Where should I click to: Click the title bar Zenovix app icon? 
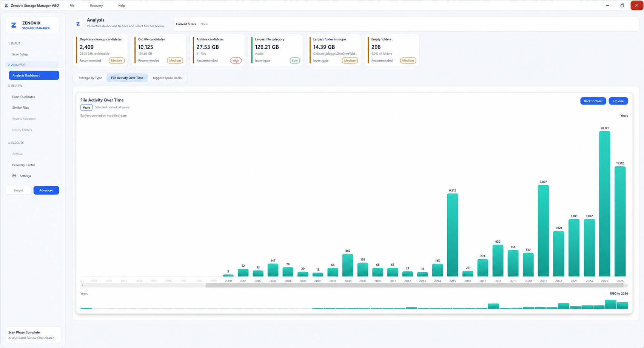click(6, 6)
